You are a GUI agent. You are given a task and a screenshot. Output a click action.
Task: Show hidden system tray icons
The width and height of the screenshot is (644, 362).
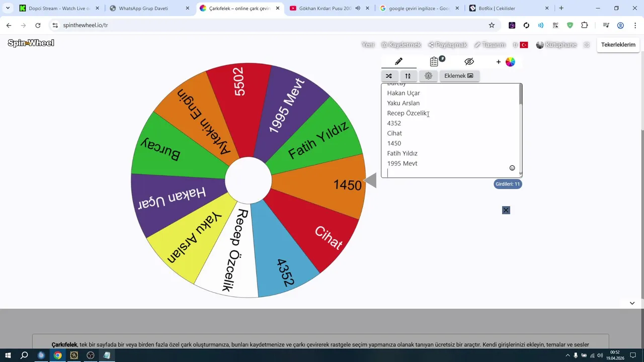pyautogui.click(x=568, y=355)
